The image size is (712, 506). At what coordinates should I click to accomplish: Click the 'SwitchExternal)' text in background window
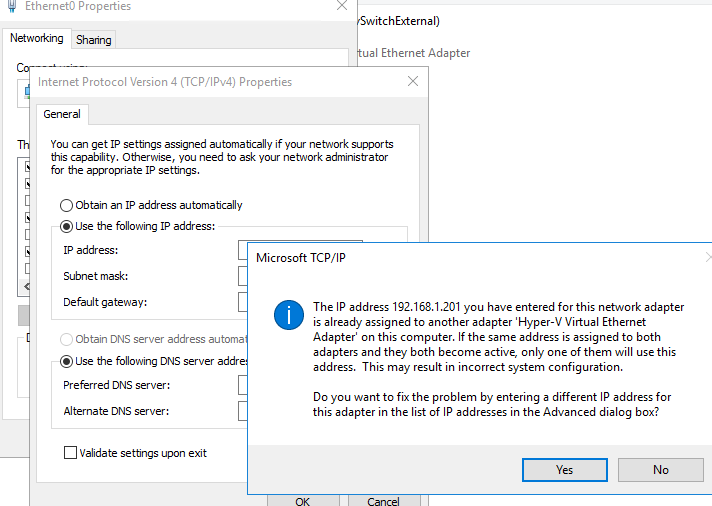(x=399, y=21)
